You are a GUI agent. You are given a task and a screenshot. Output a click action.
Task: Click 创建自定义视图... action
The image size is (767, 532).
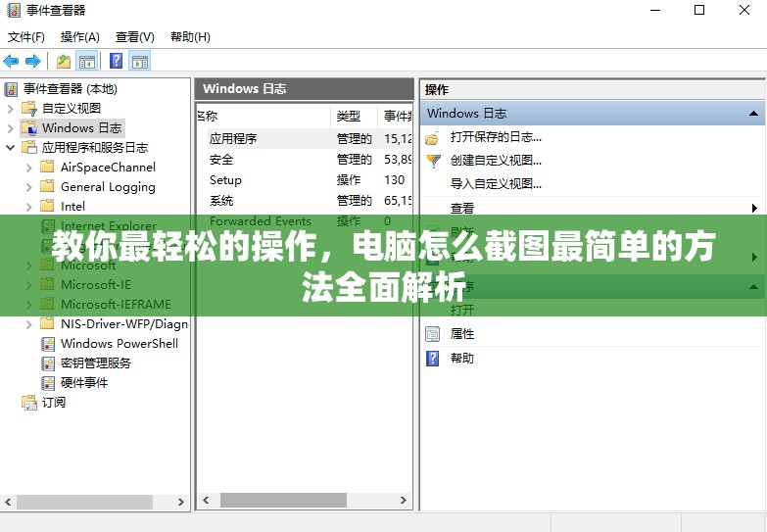point(496,161)
